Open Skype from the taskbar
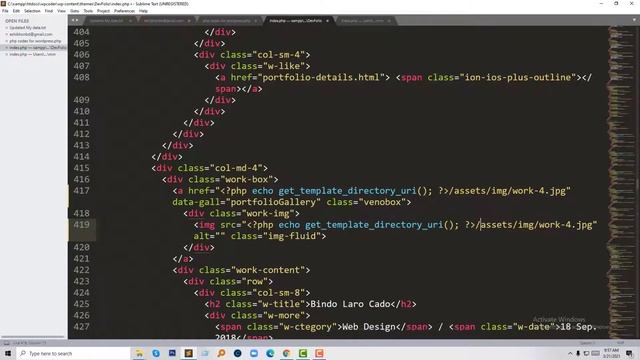Screen dimensions: 640x360 (156, 353)
